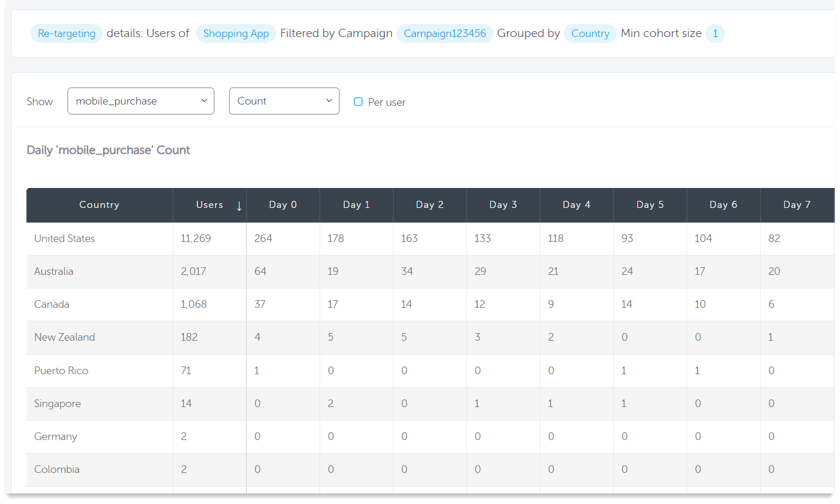The image size is (840, 504).
Task: Click the Day 3 column header
Action: pos(503,205)
